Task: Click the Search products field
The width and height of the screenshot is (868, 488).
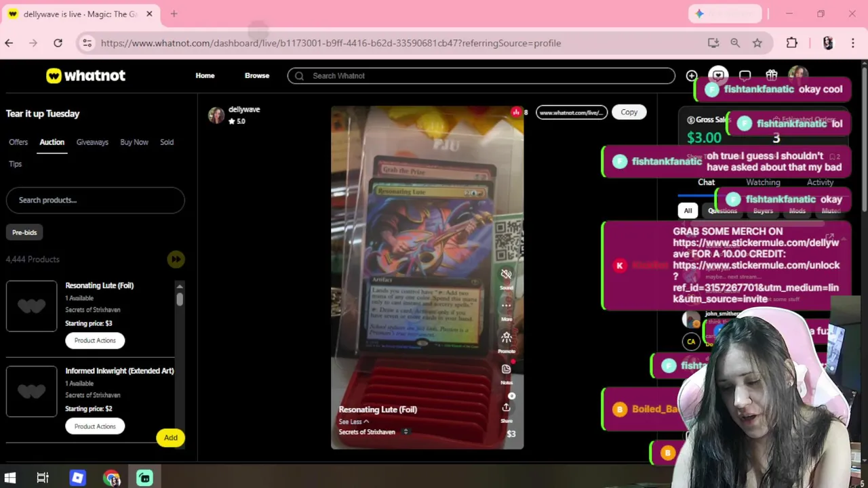Action: coord(95,200)
